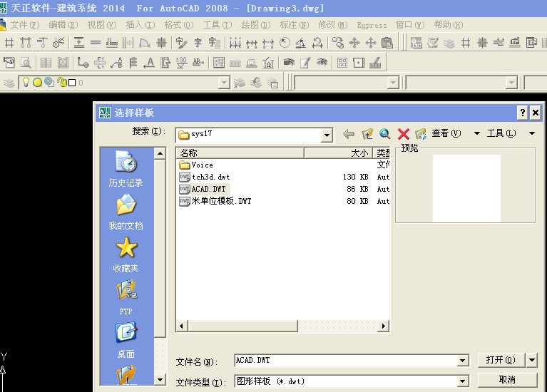Click the 打开 button

[501, 360]
